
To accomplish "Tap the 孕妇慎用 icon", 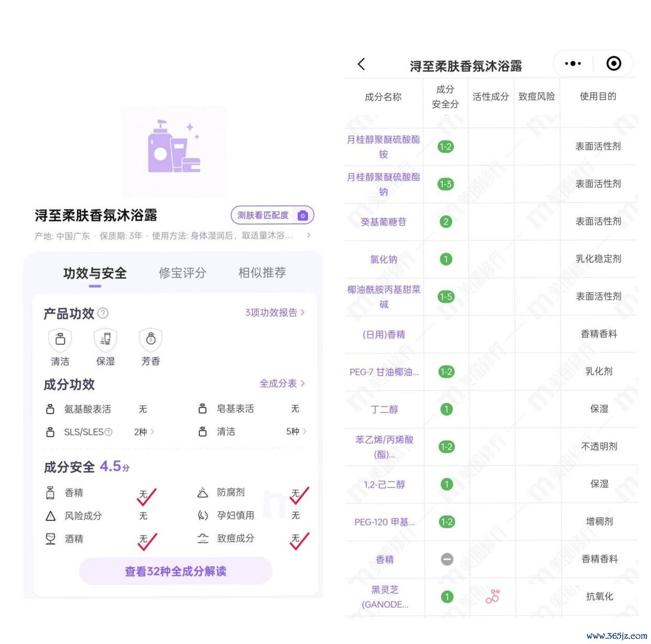I will 203,516.
